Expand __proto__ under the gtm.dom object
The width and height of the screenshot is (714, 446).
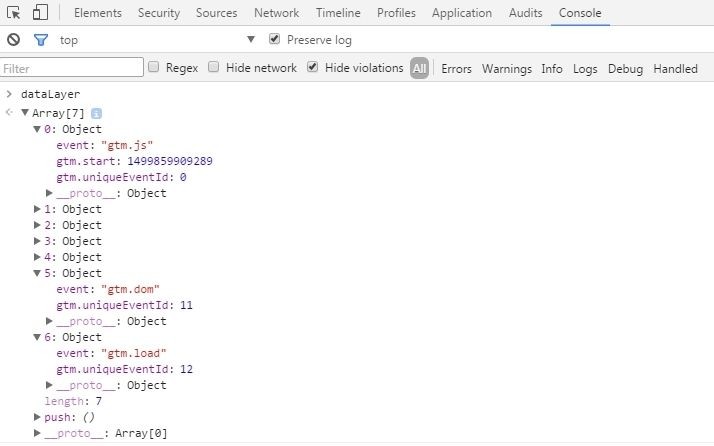tap(49, 321)
